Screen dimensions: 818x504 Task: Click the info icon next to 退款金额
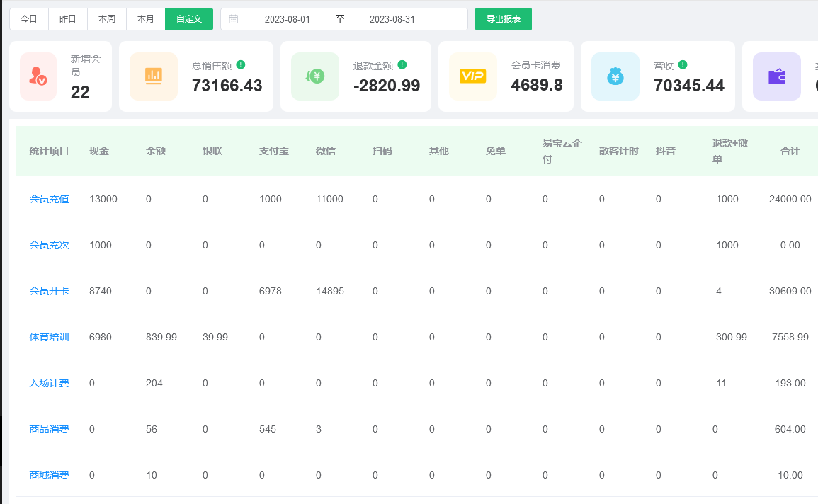[x=402, y=64]
